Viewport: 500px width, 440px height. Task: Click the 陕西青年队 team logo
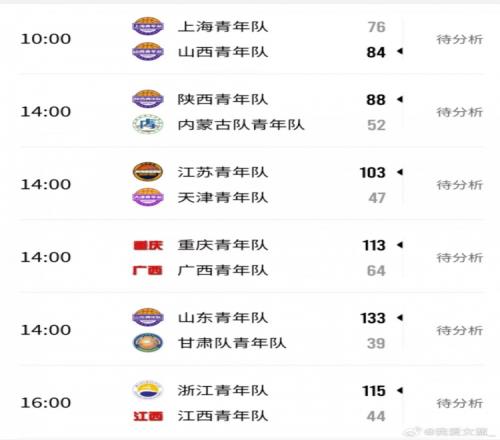[148, 99]
